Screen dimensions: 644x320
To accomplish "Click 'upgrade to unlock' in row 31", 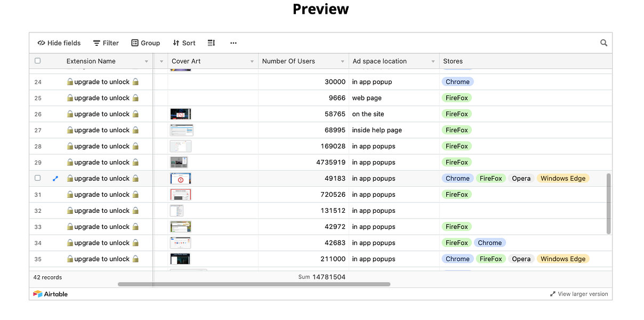I will pyautogui.click(x=102, y=194).
